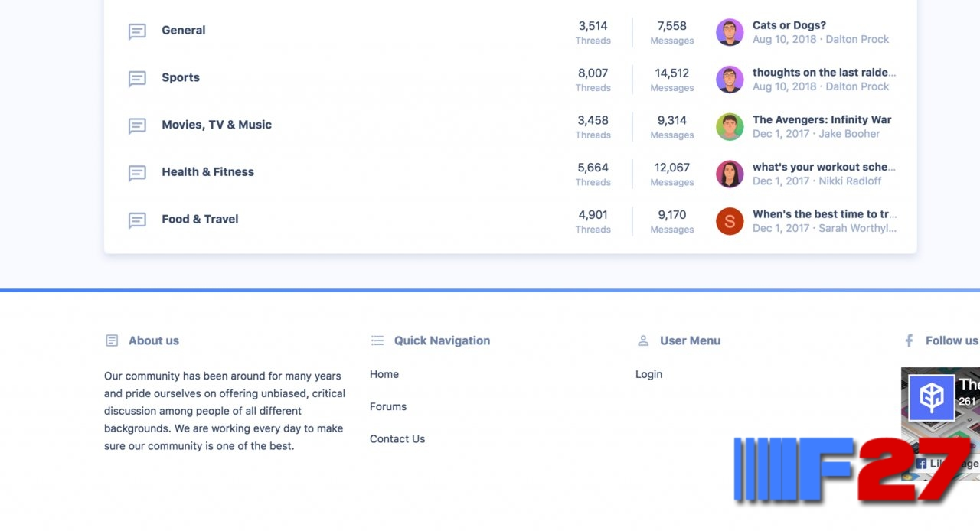Open the 'Cats or Dogs?' thread

click(789, 25)
